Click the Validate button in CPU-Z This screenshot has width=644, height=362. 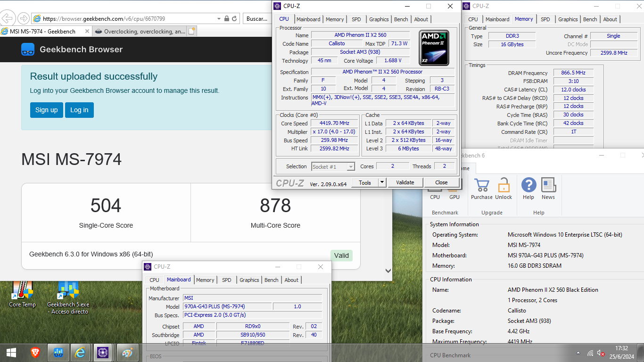coord(405,182)
